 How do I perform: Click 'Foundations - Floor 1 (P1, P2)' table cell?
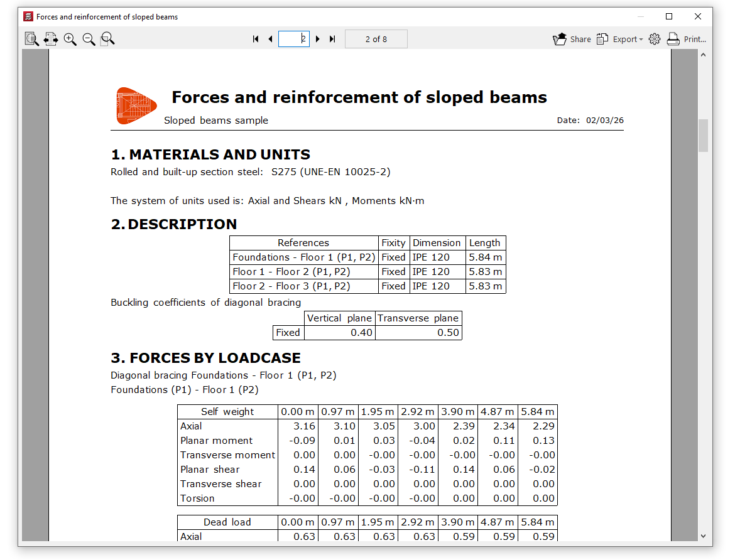click(x=304, y=257)
